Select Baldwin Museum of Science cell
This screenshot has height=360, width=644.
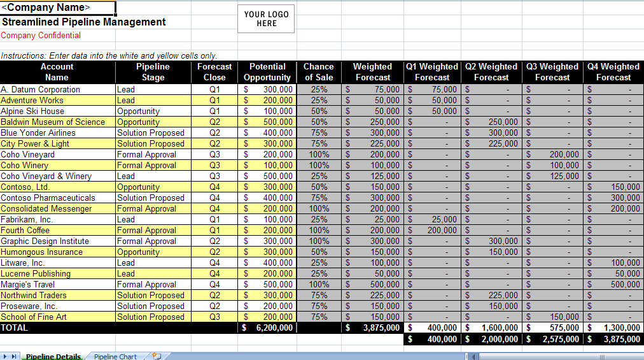(57, 122)
